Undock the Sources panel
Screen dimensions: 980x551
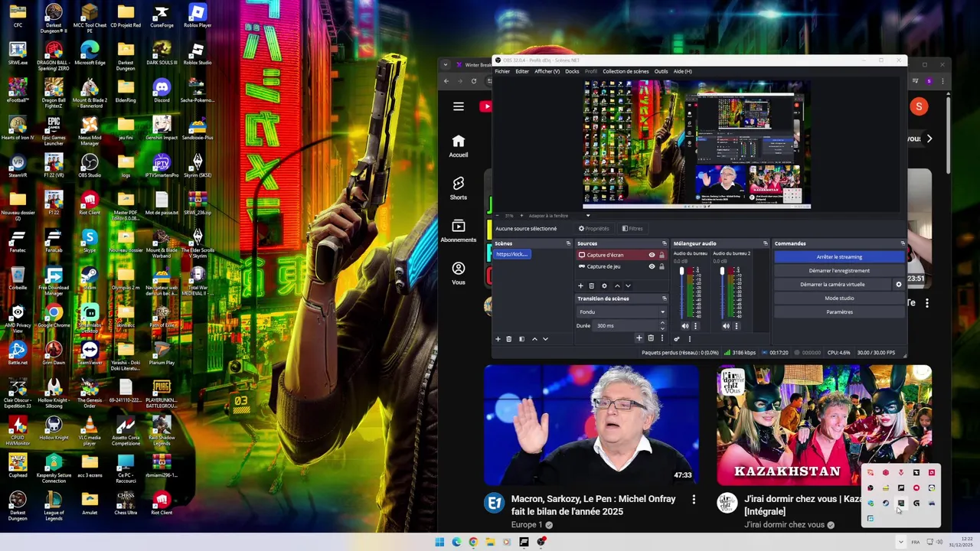click(665, 243)
